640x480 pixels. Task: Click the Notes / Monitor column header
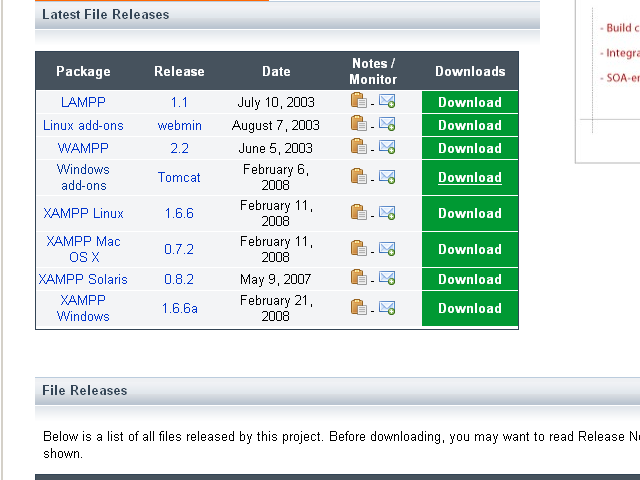(x=373, y=71)
